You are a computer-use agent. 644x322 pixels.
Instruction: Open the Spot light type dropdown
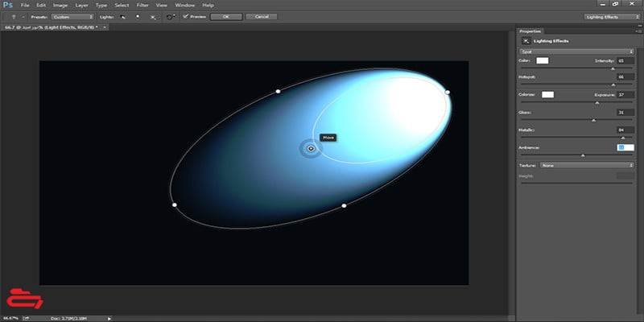(x=576, y=52)
